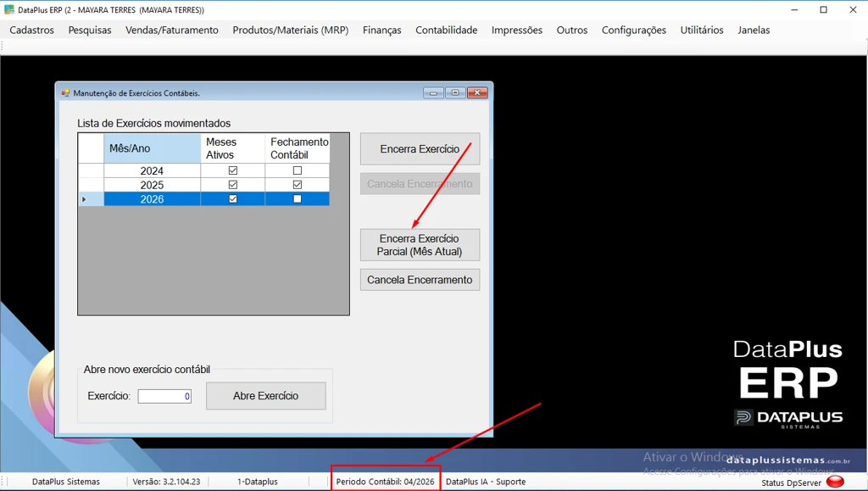Close the Manutenção de Exercícios Contábeis dialog
Image resolution: width=868 pixels, height=491 pixels.
pos(477,93)
